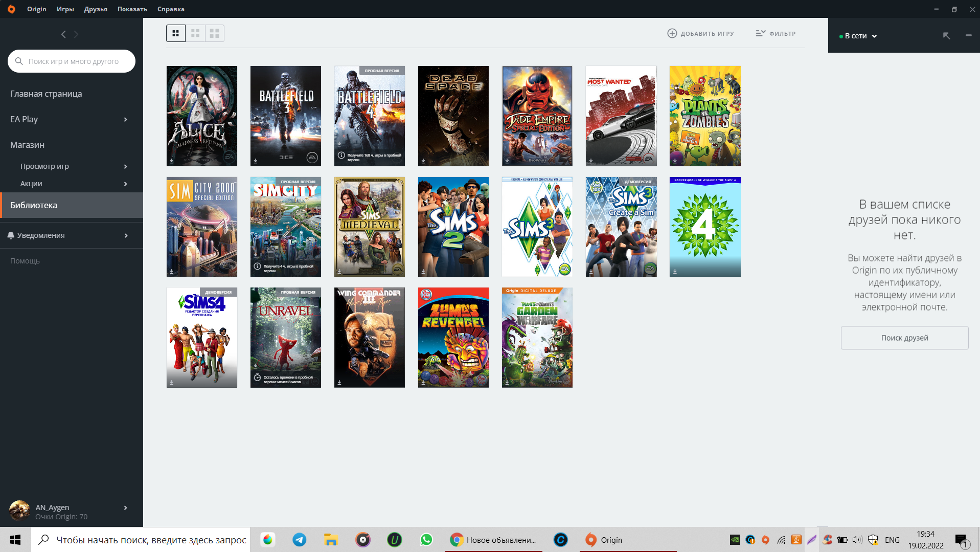The height and width of the screenshot is (552, 980).
Task: Open the Игры menu
Action: pyautogui.click(x=65, y=9)
